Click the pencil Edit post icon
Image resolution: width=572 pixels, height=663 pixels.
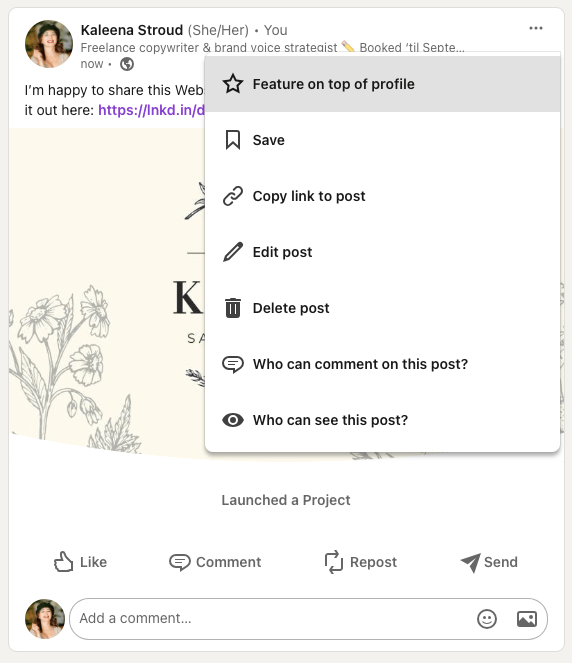point(233,252)
